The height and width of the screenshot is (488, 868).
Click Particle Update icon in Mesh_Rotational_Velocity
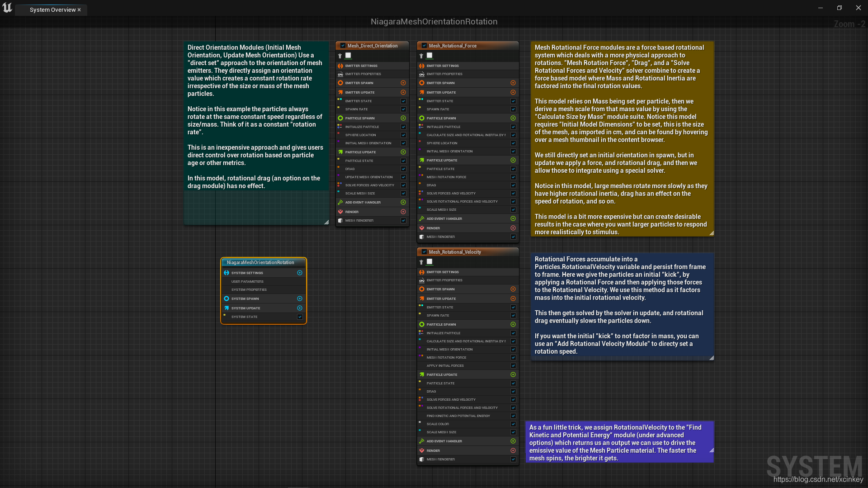click(422, 374)
